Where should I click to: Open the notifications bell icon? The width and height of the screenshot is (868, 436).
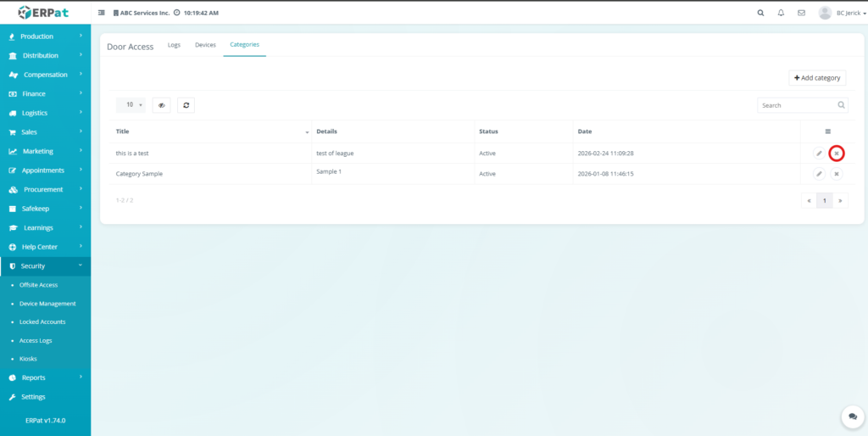pos(781,13)
